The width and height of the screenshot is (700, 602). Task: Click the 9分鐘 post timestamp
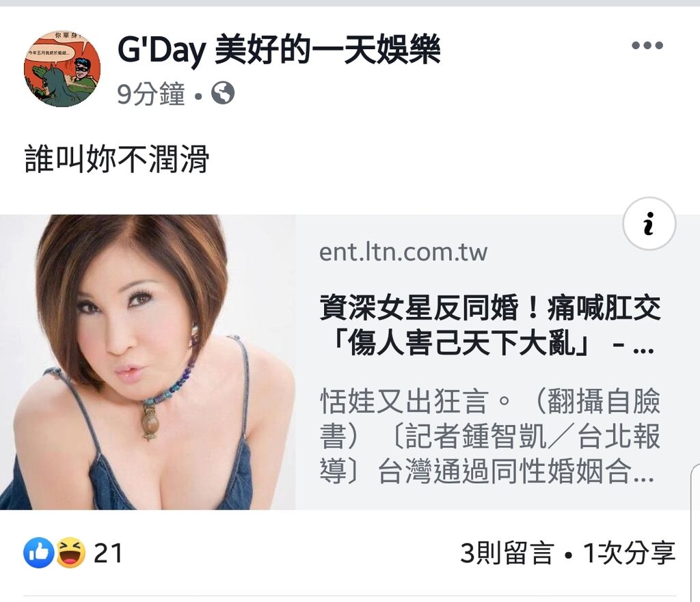(x=151, y=94)
